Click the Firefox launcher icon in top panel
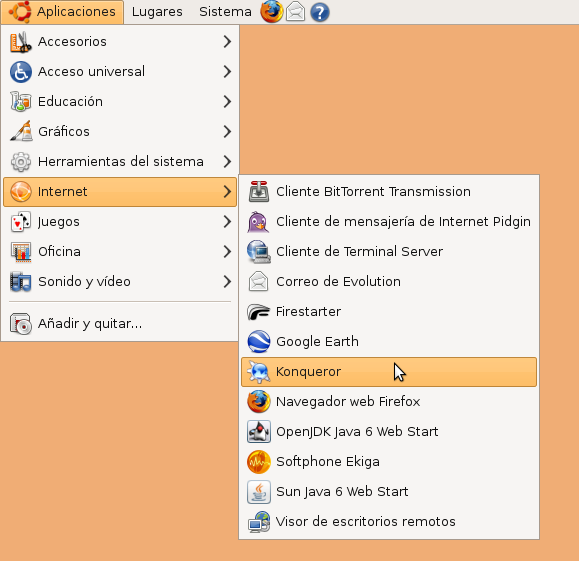The height and width of the screenshot is (561, 579). tap(271, 11)
